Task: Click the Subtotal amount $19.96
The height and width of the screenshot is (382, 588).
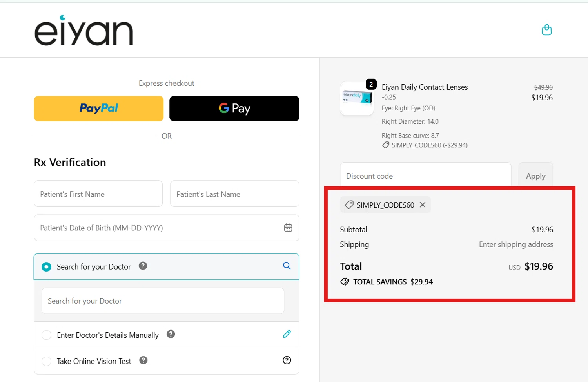Action: (x=542, y=230)
